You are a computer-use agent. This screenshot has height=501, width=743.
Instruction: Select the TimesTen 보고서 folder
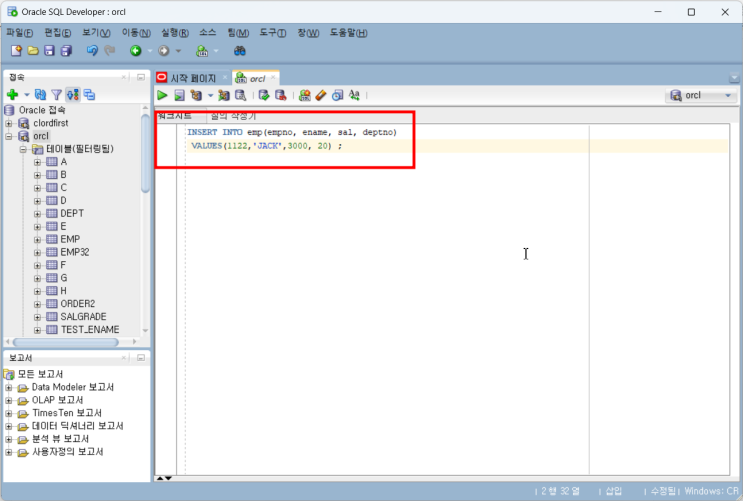[67, 413]
